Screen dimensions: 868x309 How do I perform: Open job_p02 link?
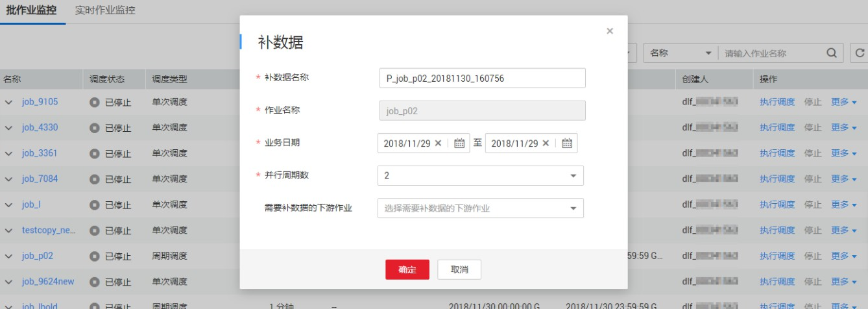[38, 256]
